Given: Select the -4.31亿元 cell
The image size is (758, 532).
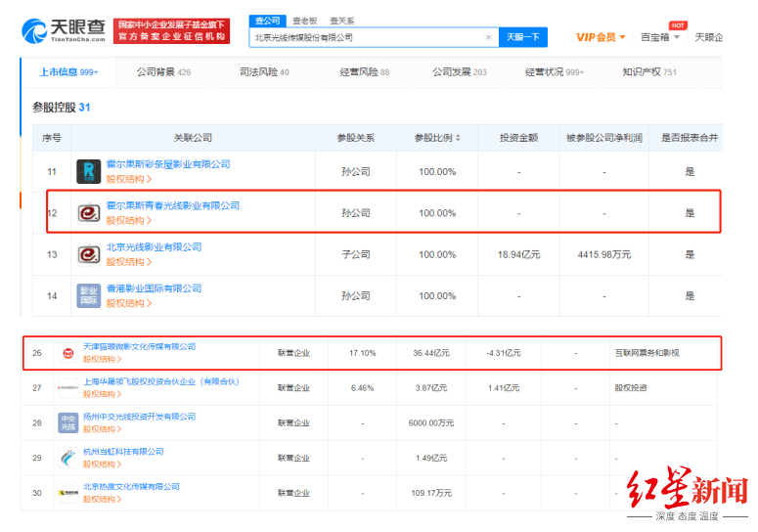Looking at the screenshot, I should [x=504, y=353].
